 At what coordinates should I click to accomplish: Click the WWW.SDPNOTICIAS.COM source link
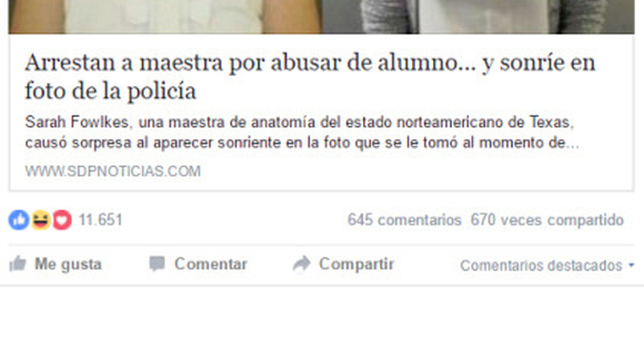point(113,171)
